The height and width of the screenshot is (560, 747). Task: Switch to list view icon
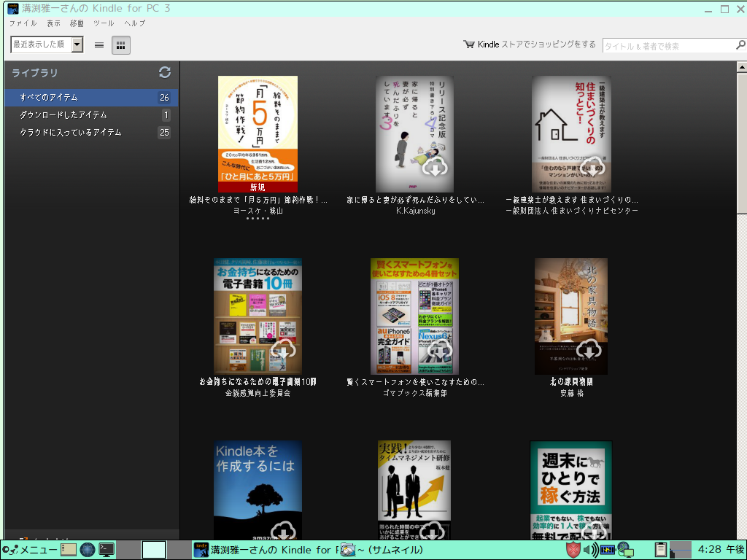pyautogui.click(x=99, y=45)
